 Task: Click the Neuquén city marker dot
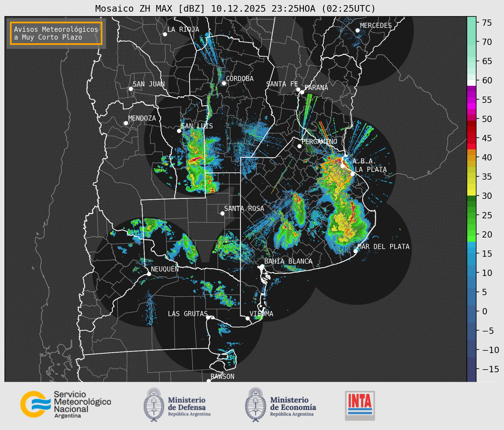(149, 274)
